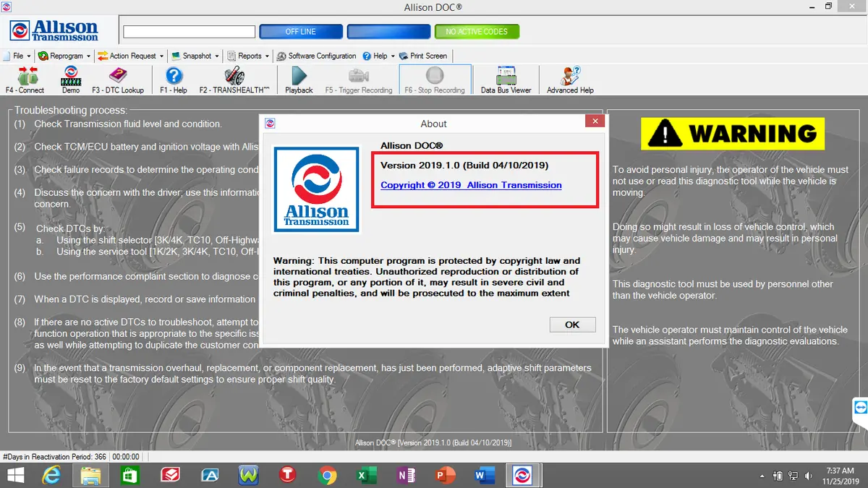Open Excel from the taskbar
868x488 pixels.
(x=367, y=475)
